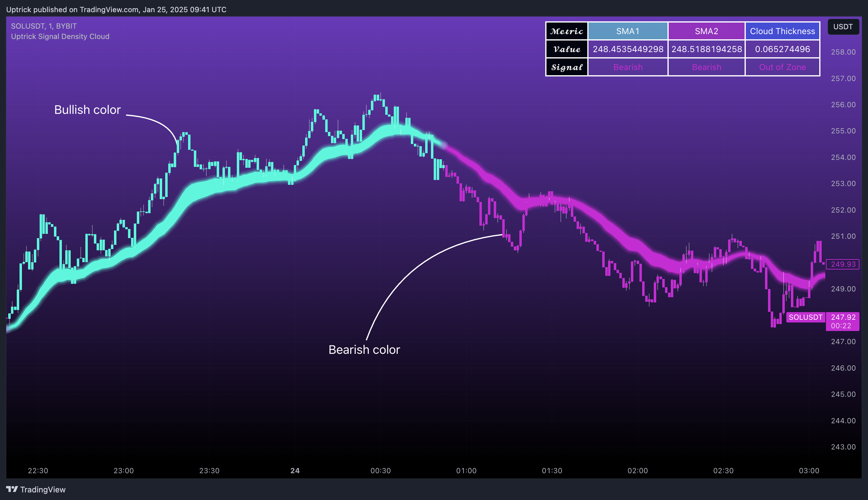Click the Value row label

567,49
